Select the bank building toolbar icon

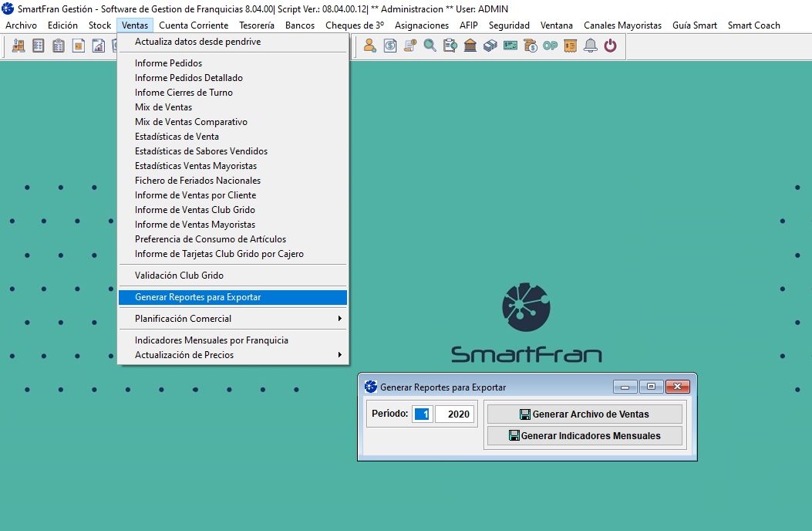[470, 46]
